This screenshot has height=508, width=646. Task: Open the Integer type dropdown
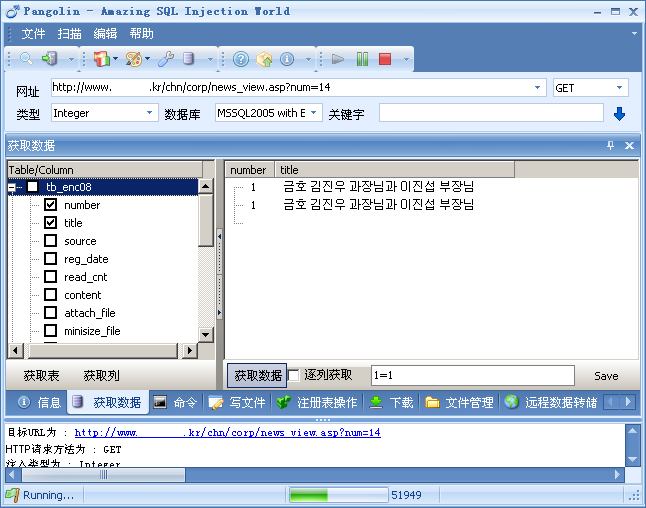click(149, 112)
